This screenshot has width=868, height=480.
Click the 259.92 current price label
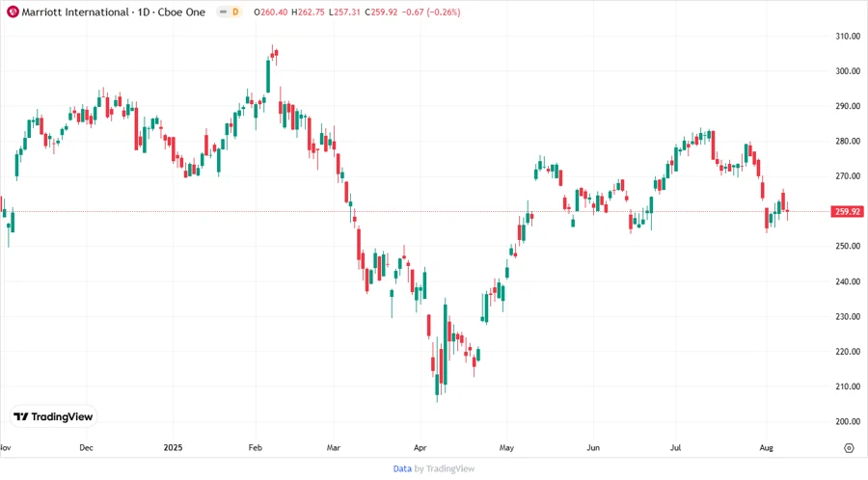pos(847,211)
